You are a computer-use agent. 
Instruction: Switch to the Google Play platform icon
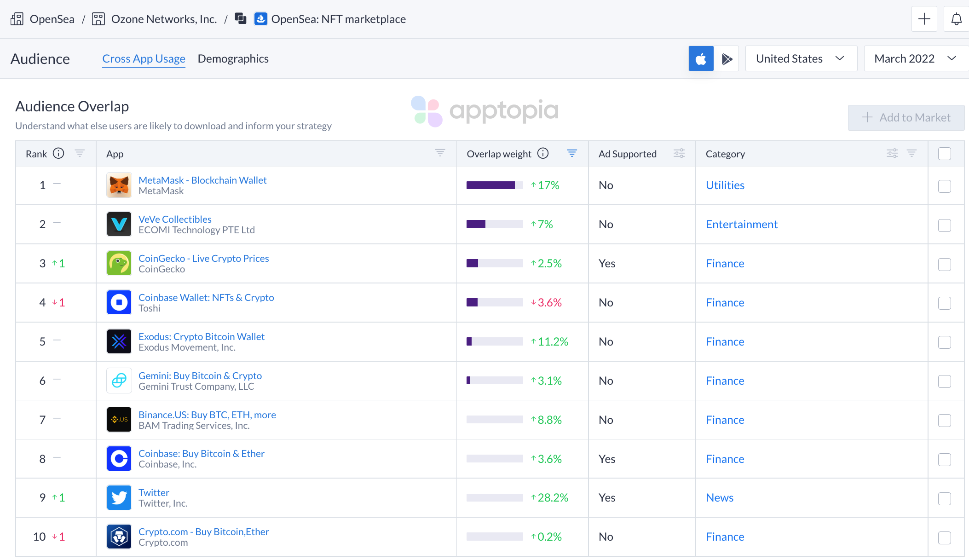[x=727, y=58]
